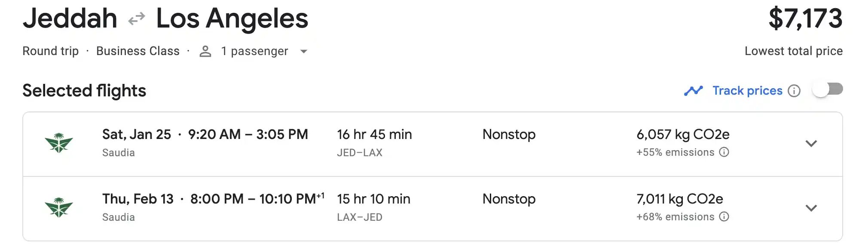Viewport: 868px width, 250px height.
Task: Click the 6,057 kg CO2e emissions text
Action: 683,134
